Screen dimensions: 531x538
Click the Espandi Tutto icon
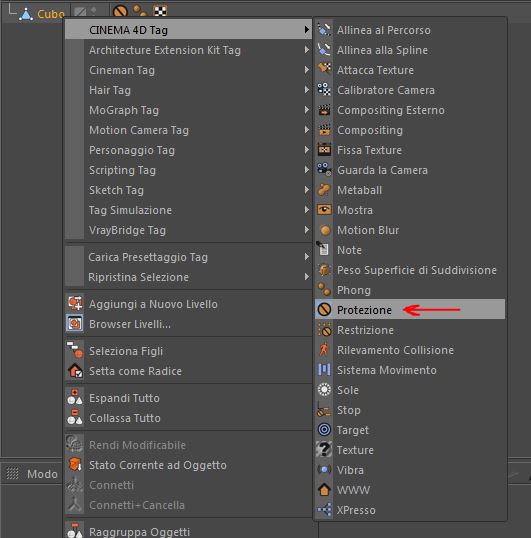(75, 398)
